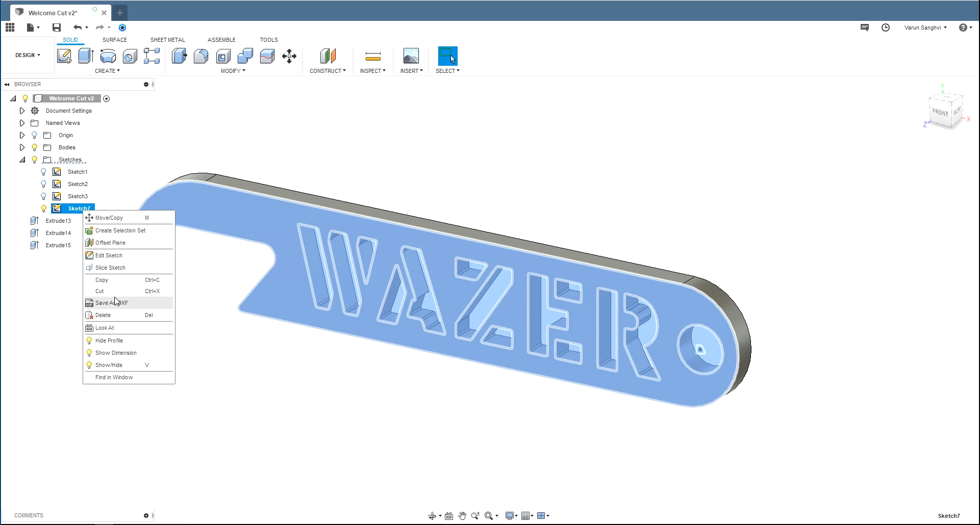The height and width of the screenshot is (525, 980).
Task: Select the Combine tool
Action: click(x=245, y=56)
